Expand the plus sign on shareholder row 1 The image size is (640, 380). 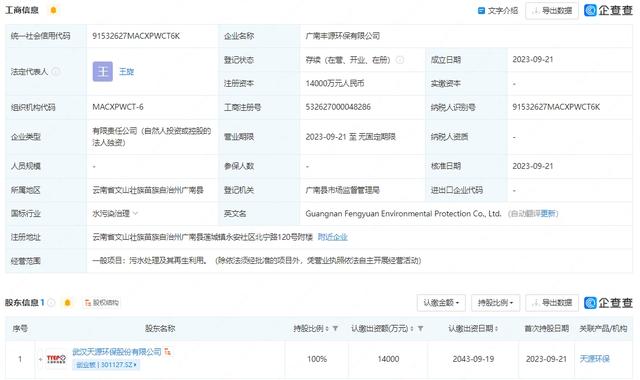pyautogui.click(x=40, y=359)
